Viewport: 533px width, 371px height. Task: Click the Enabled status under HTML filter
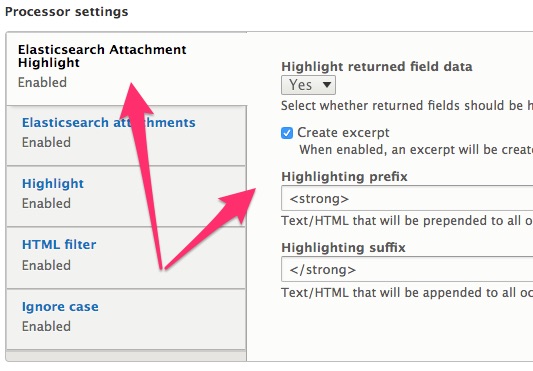pos(46,265)
